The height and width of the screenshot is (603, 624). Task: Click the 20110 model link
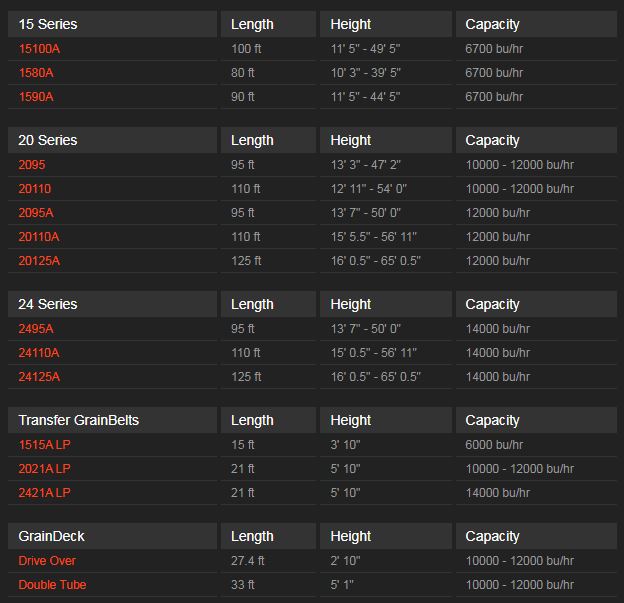(x=35, y=189)
